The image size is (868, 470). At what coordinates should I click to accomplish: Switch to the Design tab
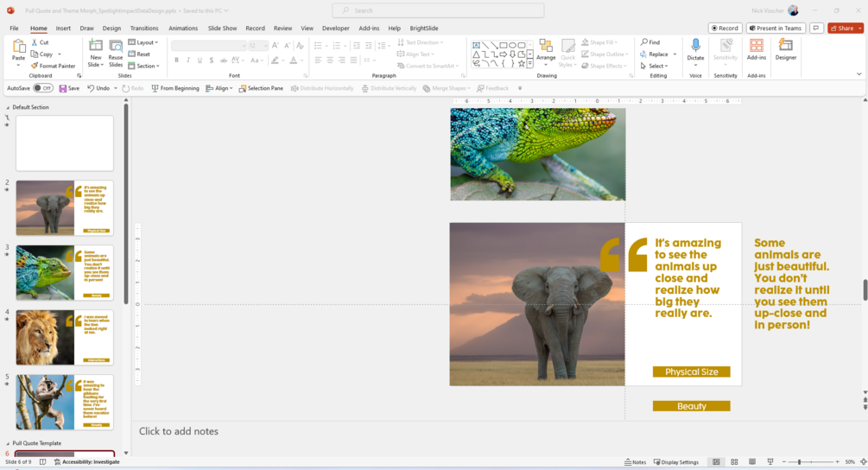click(x=111, y=29)
